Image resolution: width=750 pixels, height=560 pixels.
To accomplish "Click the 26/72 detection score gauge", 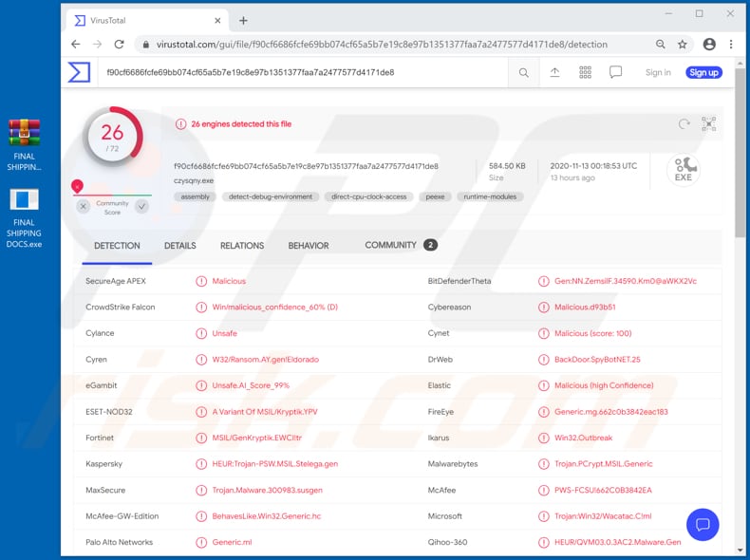I will 113,138.
